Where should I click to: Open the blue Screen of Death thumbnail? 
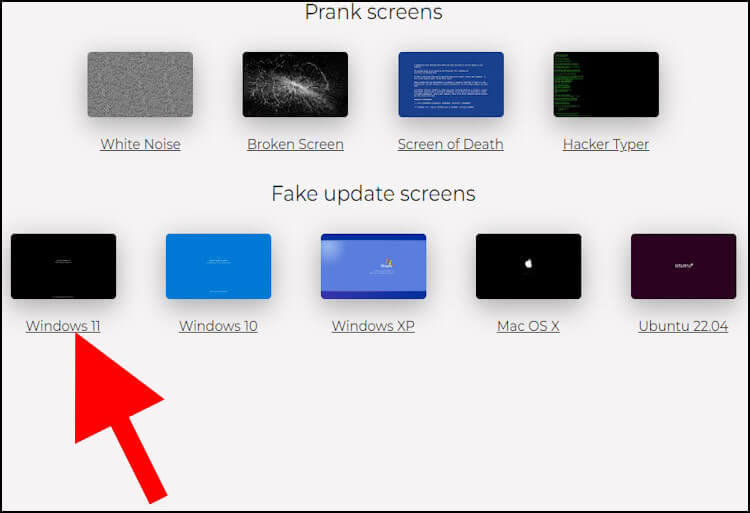(451, 84)
